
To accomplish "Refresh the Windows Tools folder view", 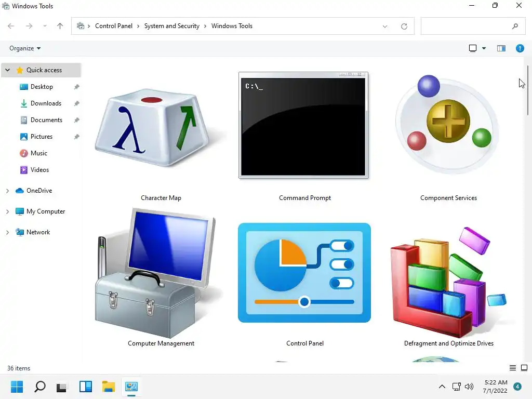I will point(404,26).
